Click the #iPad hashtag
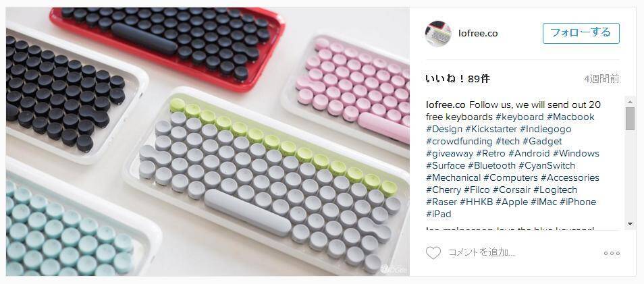The height and width of the screenshot is (284, 644). pos(439,214)
